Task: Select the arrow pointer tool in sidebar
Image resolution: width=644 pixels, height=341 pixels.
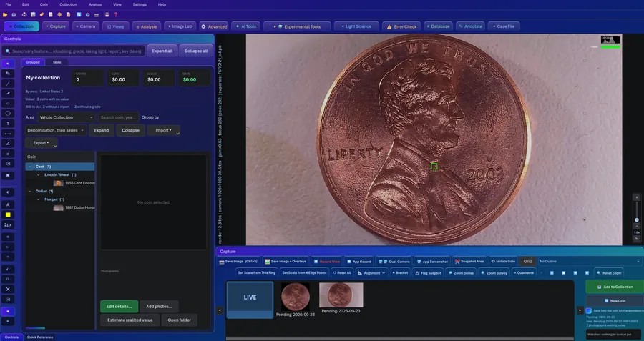Action: pos(8,64)
